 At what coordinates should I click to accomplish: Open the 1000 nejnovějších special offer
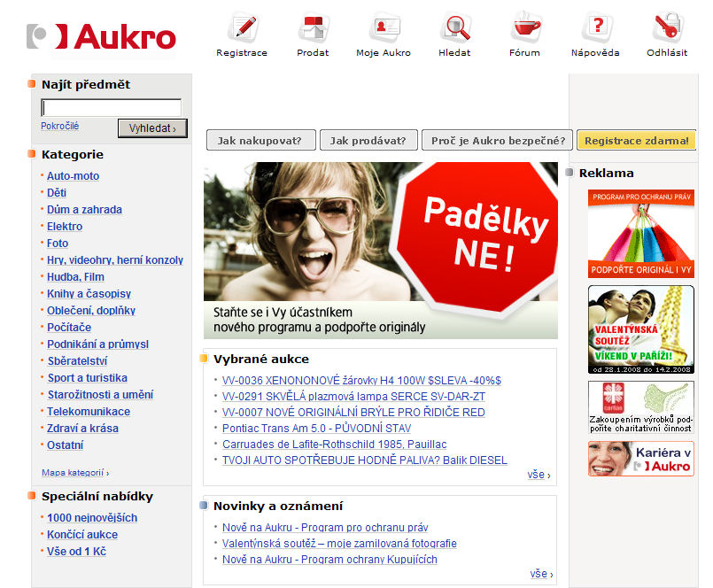tap(92, 518)
